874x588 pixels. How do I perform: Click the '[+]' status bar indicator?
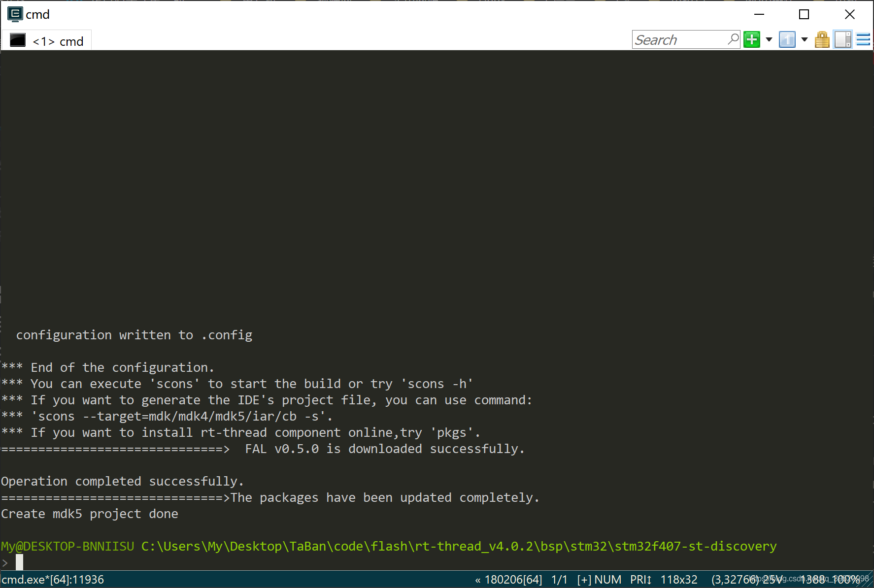[584, 580]
